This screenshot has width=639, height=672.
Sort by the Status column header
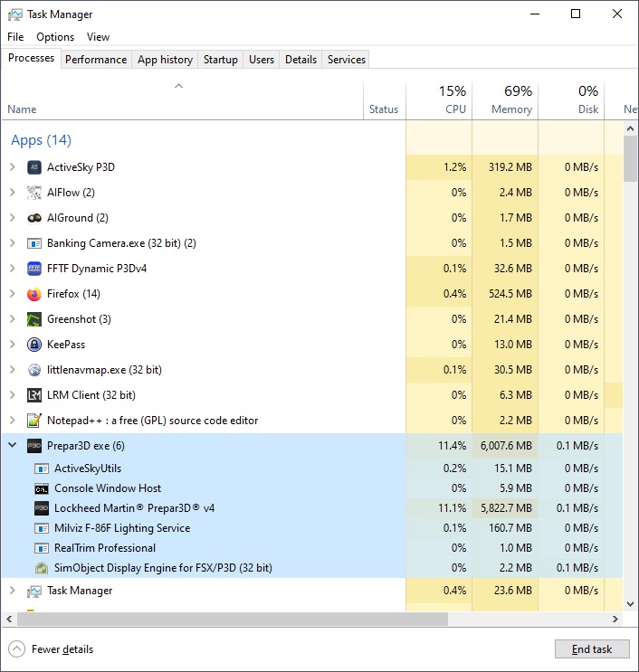pyautogui.click(x=385, y=100)
